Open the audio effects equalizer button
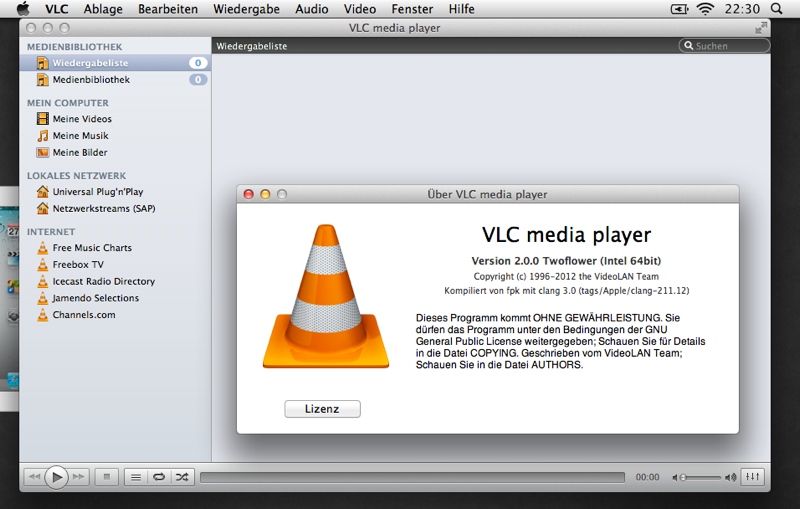800x509 pixels. [x=753, y=477]
